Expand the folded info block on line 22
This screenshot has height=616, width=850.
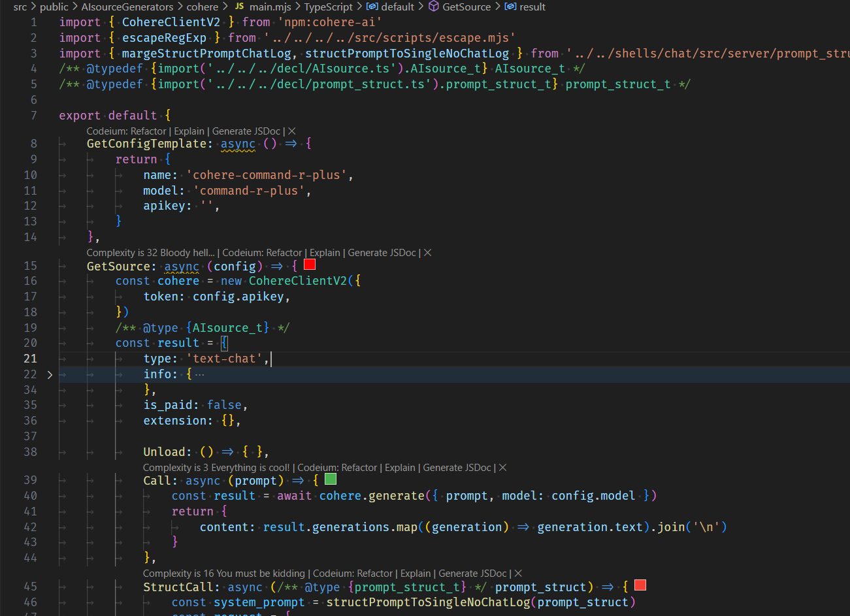[x=50, y=375]
